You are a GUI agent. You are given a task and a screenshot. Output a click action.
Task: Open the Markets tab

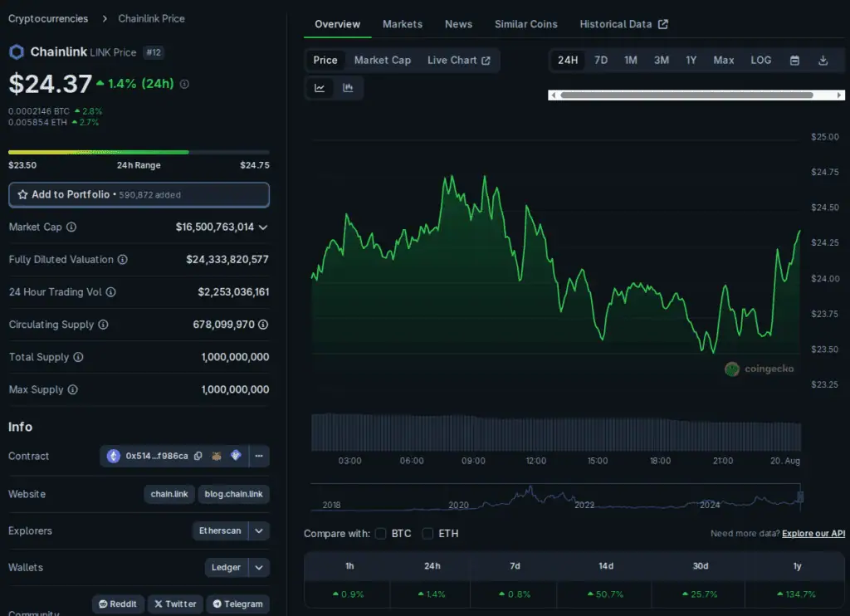(x=403, y=24)
